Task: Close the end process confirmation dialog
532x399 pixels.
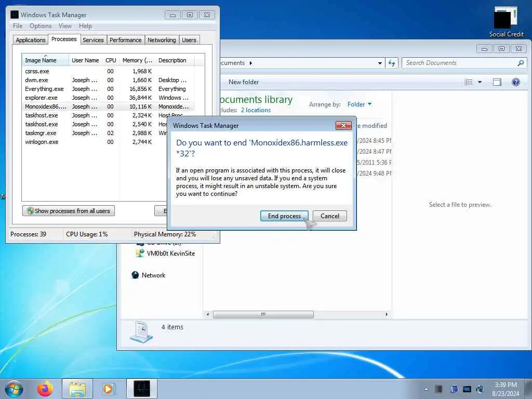Action: coord(343,126)
